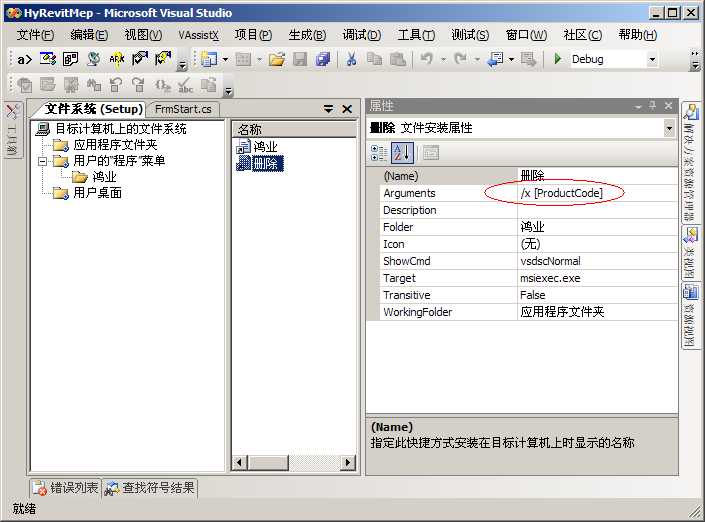Open the 编辑(E) menu
705x522 pixels.
(89, 35)
